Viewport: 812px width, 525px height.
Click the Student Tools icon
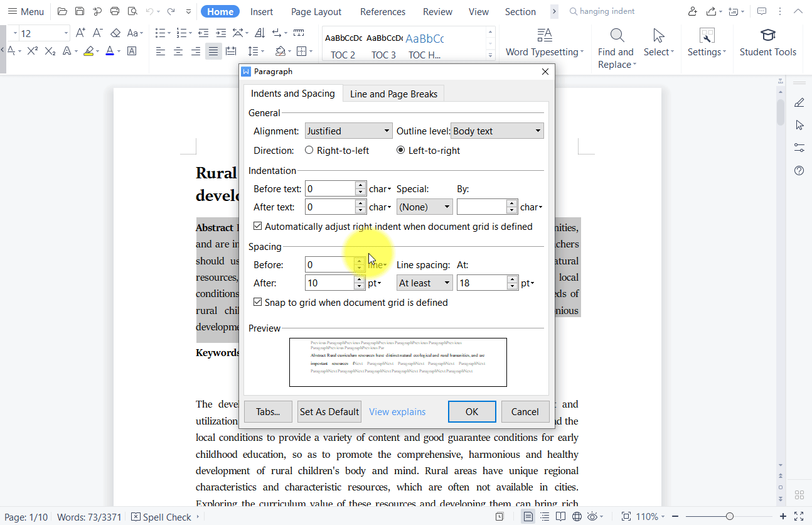click(x=767, y=35)
